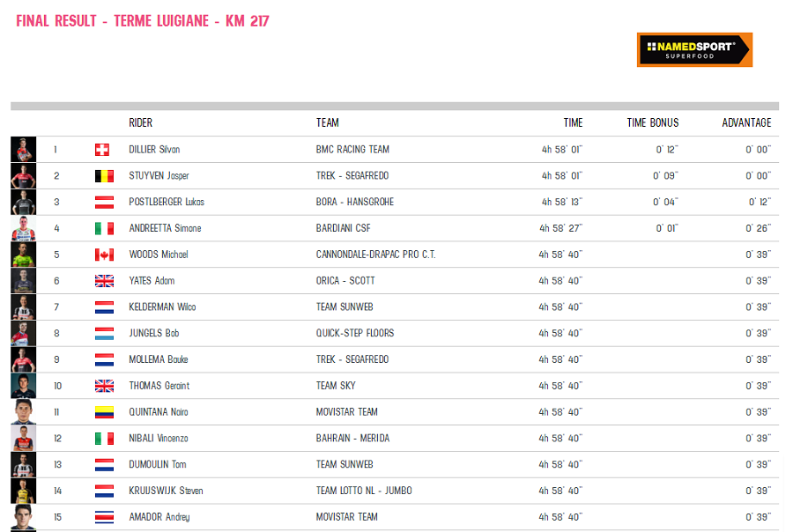Click the Dutch flag beside Dumoulin
This screenshot has width=793, height=532.
(x=104, y=465)
